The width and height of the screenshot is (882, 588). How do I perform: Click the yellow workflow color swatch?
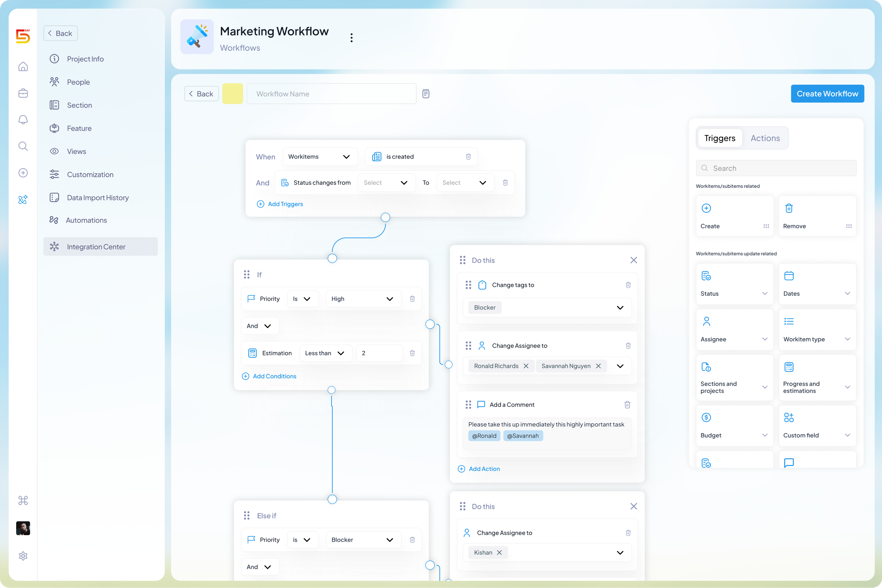coord(233,93)
